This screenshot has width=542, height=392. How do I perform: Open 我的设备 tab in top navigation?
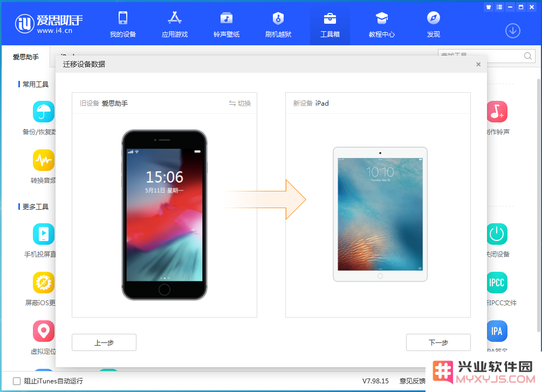point(123,24)
